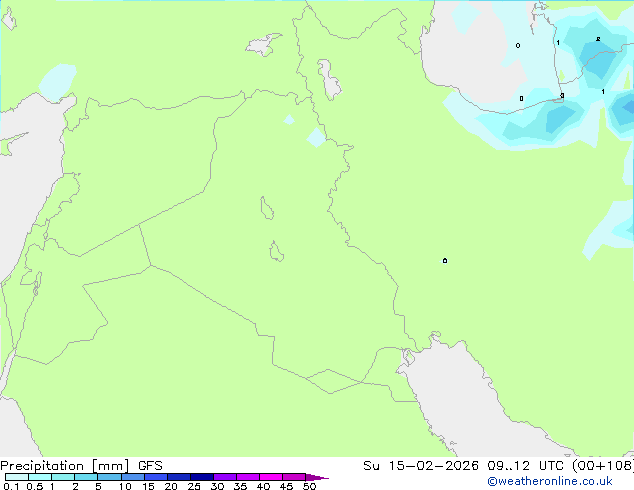Image resolution: width=634 pixels, height=490 pixels.
Task: Click the '25' legend scale value
Action: point(194,486)
